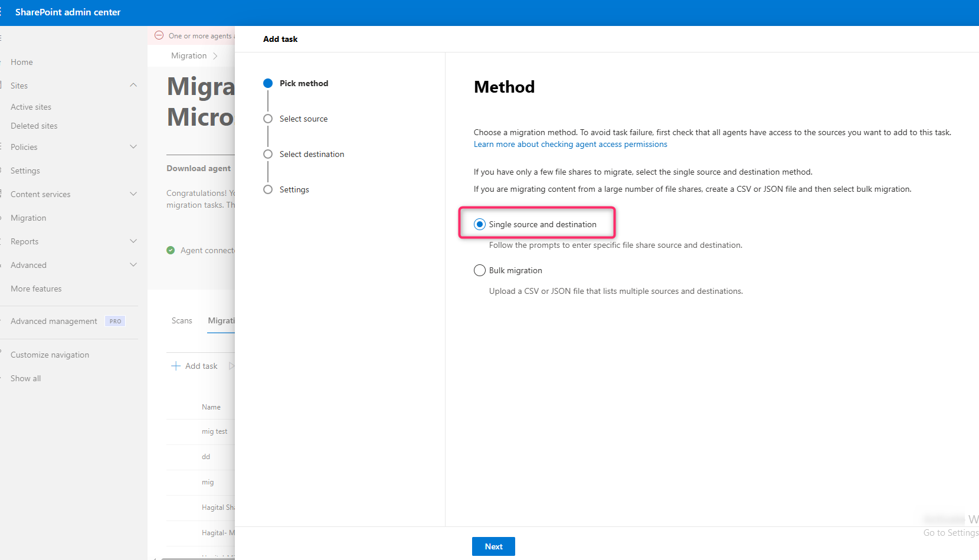Click the Name column header
This screenshot has height=560, width=979.
tap(211, 407)
